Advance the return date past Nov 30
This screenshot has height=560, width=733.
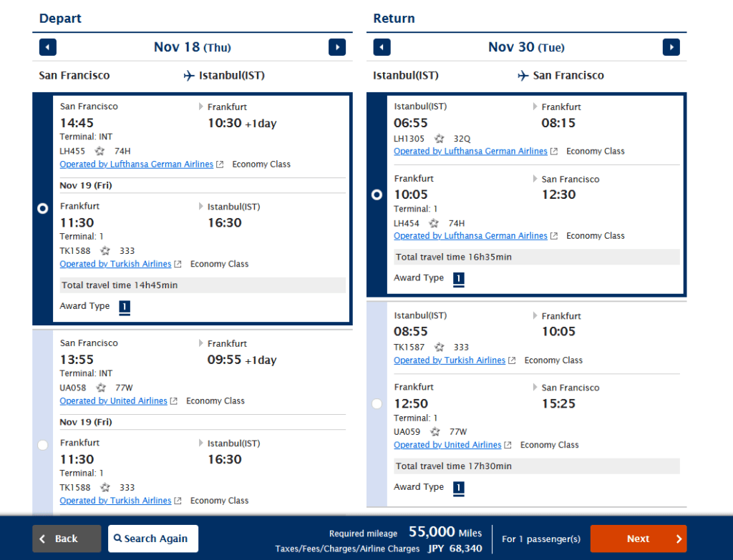click(x=671, y=46)
